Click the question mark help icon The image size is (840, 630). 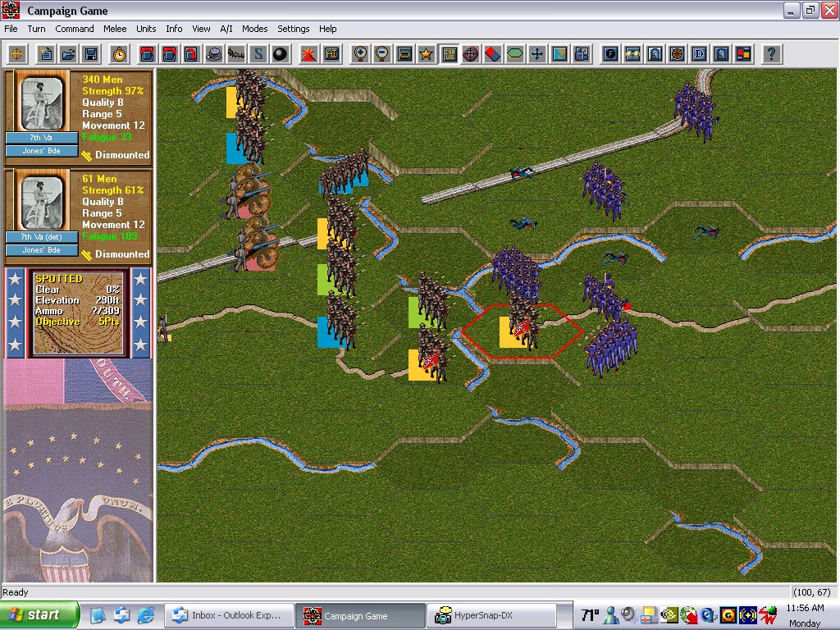pos(770,54)
